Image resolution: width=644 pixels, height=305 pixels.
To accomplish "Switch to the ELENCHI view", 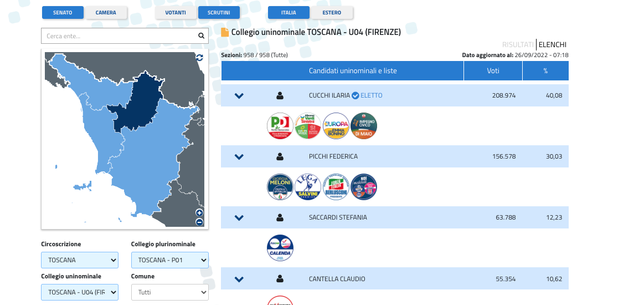I will click(553, 45).
